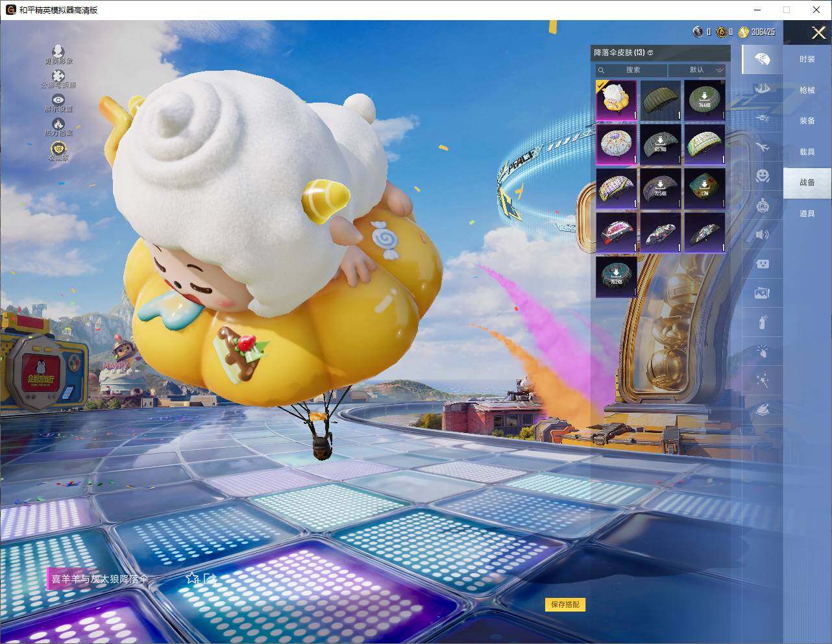The image size is (832, 644).
Task: Select the hand gesture category icon
Action: (x=763, y=351)
